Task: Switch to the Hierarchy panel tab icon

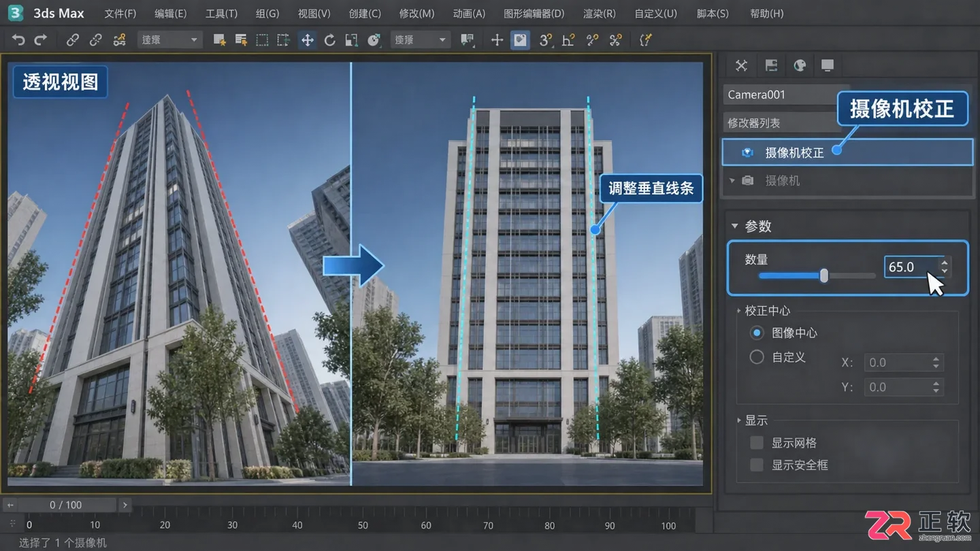Action: (x=771, y=65)
